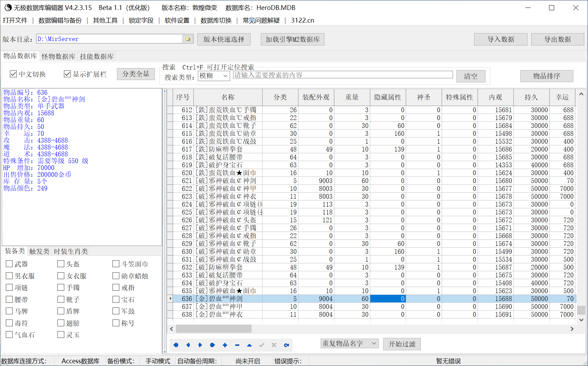Switch to the 触发类 tab
The image size is (588, 366).
(39, 251)
